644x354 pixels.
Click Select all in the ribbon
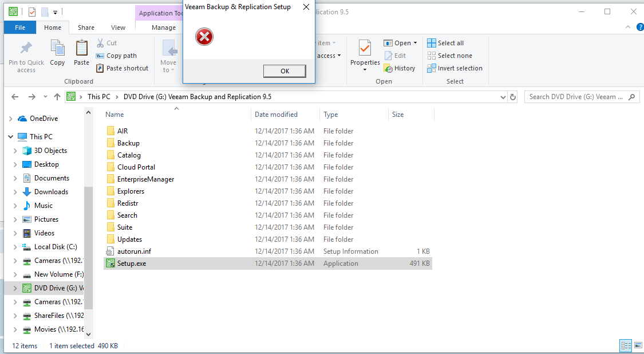tap(445, 43)
